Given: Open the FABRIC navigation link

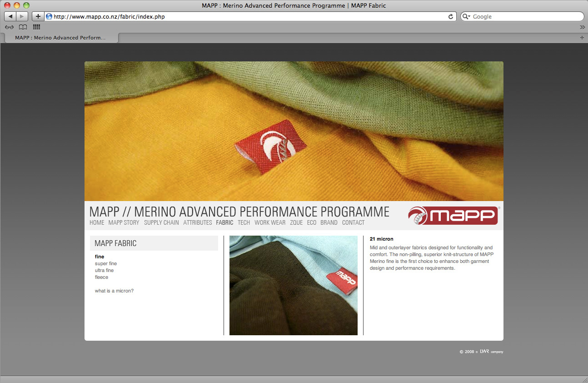Looking at the screenshot, I should pos(224,222).
